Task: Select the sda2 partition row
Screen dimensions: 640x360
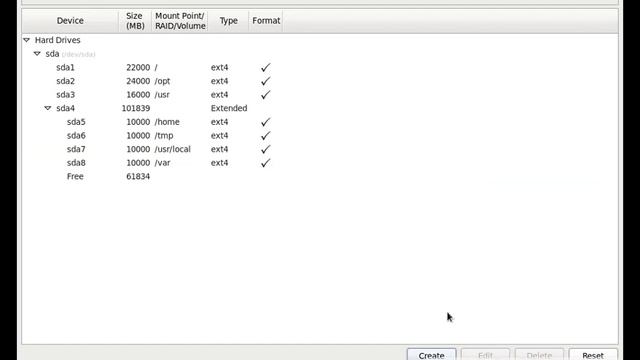Action: coord(320,81)
